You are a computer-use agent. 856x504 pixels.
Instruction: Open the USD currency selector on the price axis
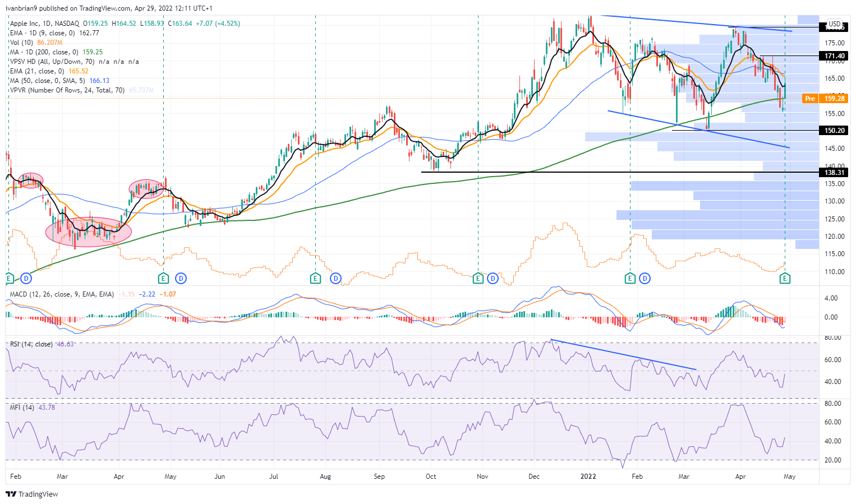(835, 24)
